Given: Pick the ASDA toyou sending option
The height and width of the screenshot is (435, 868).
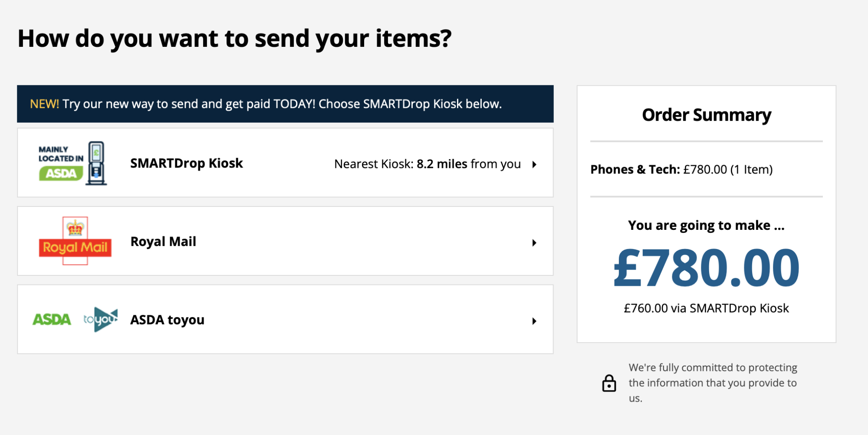Looking at the screenshot, I should coord(167,320).
